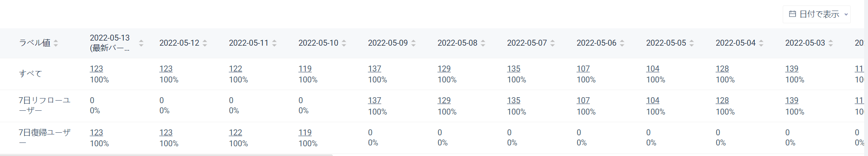Sort the 2022-05-12 column

(205, 43)
